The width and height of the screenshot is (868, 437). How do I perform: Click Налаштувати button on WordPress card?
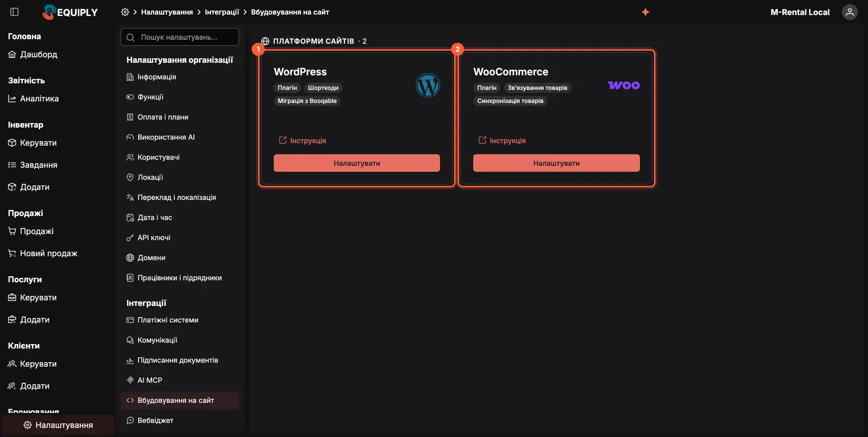[357, 163]
